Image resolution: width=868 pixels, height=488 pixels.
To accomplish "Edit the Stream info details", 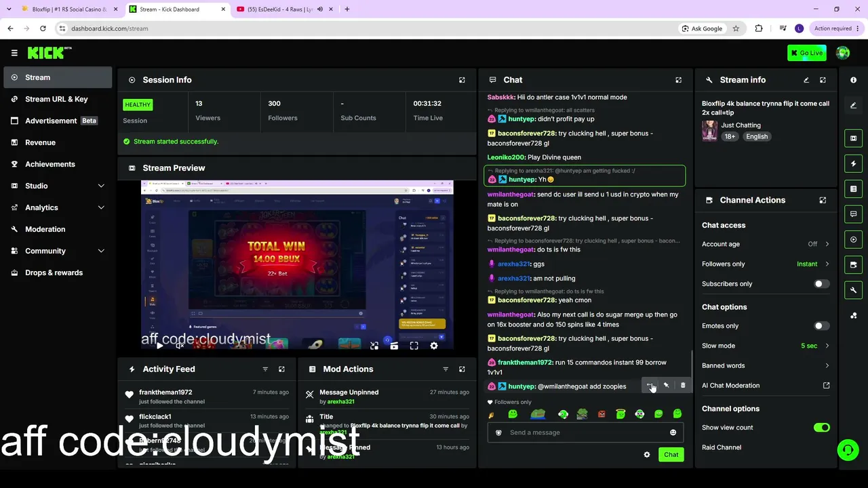I will pyautogui.click(x=806, y=80).
